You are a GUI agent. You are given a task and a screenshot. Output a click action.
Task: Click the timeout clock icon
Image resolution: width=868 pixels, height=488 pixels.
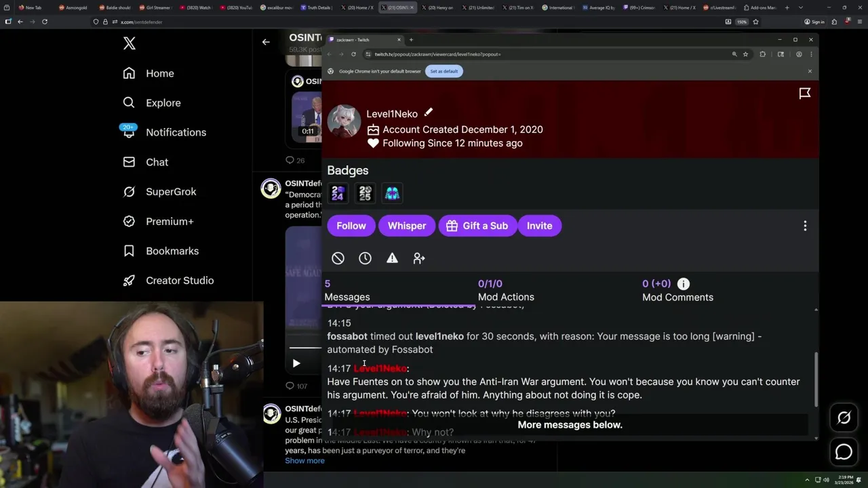pyautogui.click(x=365, y=258)
